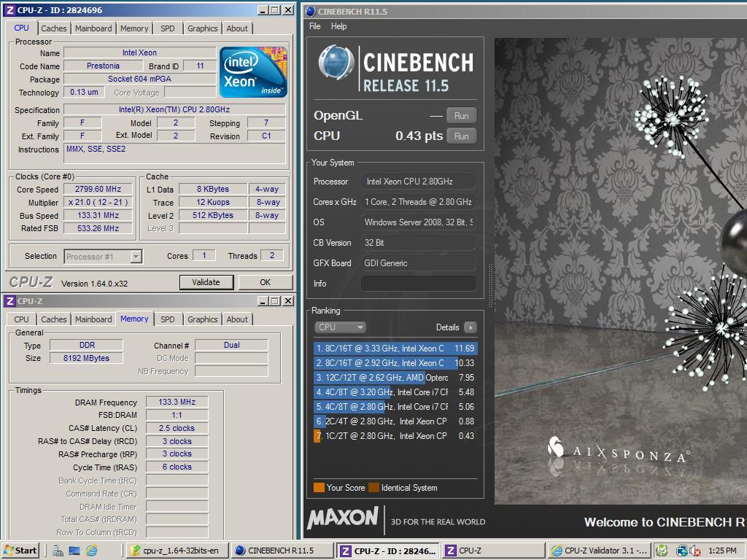
Task: Open About tab in lower CPU-Z window
Action: [x=237, y=319]
